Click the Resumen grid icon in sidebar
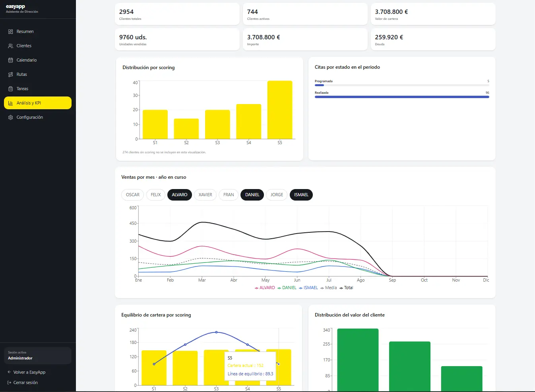 tap(11, 31)
